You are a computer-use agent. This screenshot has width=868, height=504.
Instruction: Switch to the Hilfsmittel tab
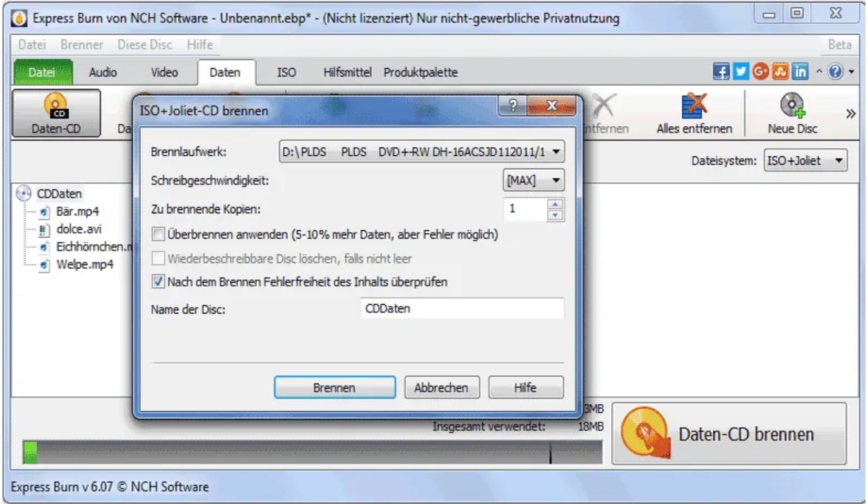tap(348, 73)
